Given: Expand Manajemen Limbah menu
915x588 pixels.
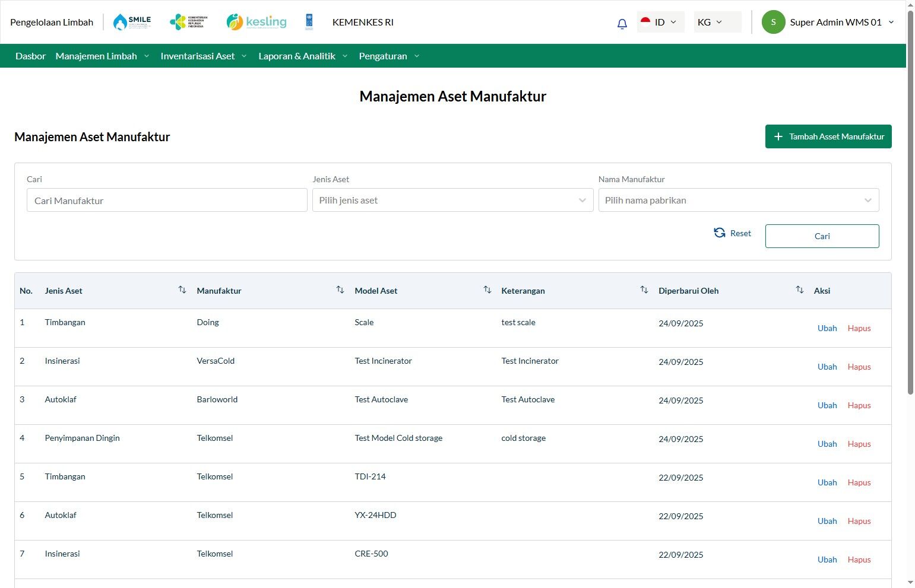Looking at the screenshot, I should tap(102, 56).
